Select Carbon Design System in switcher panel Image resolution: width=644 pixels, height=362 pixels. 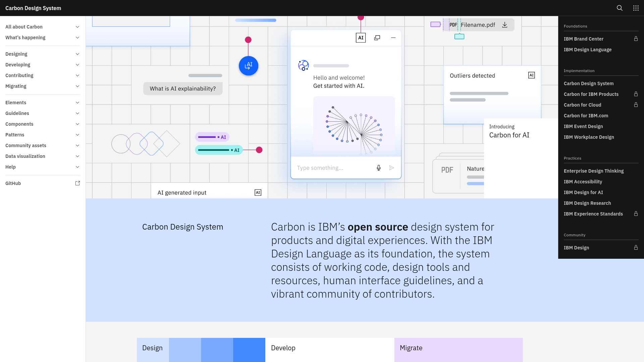tap(601, 83)
